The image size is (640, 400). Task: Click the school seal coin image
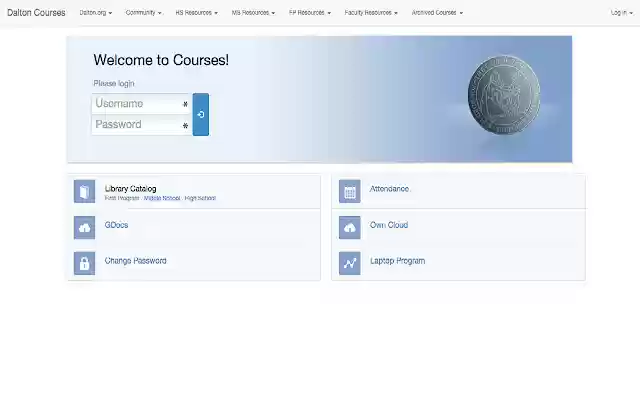504,95
